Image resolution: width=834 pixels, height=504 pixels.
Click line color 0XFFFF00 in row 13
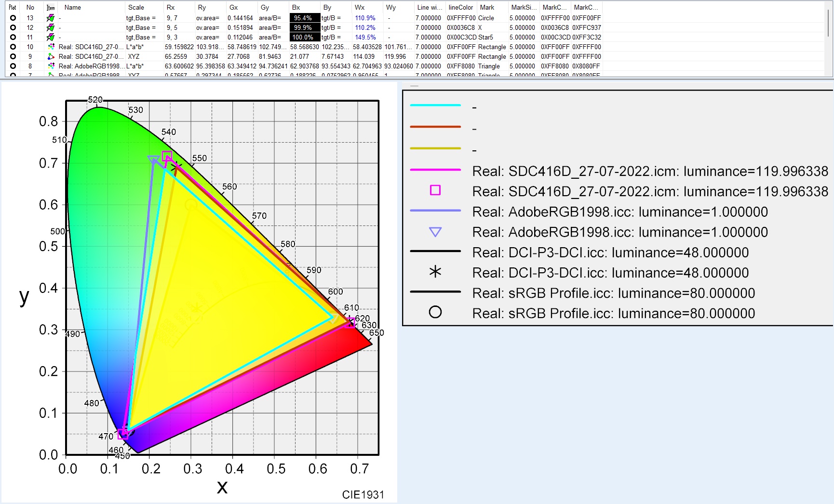tap(461, 18)
